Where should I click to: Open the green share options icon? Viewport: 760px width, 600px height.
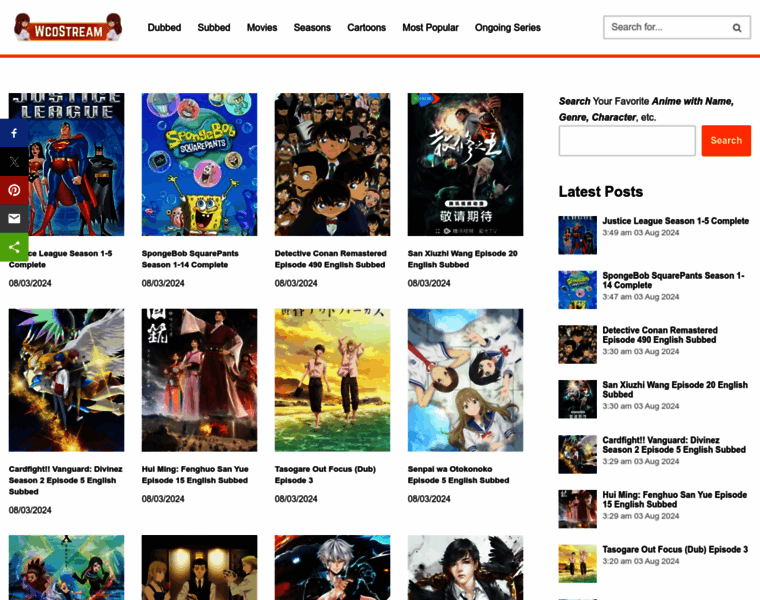coord(14,247)
